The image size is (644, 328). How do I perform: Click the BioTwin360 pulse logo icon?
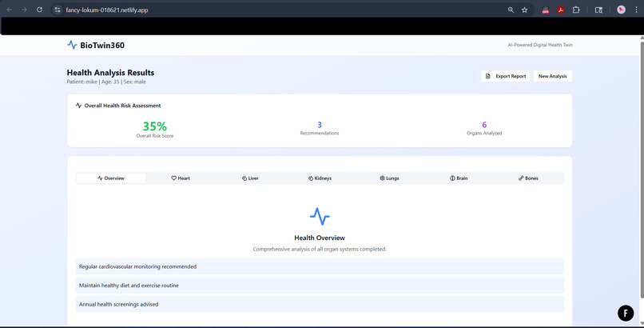72,45
